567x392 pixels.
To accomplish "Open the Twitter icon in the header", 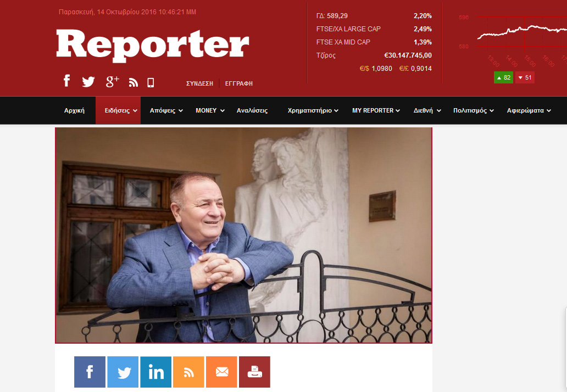I will coord(88,82).
